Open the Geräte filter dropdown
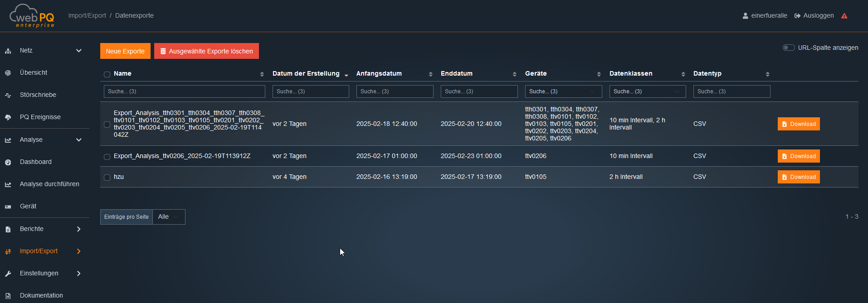868x303 pixels. coord(563,91)
